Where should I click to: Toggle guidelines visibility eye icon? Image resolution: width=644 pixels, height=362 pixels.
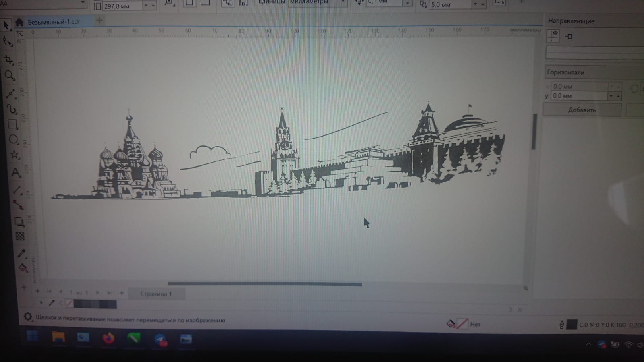tap(553, 36)
